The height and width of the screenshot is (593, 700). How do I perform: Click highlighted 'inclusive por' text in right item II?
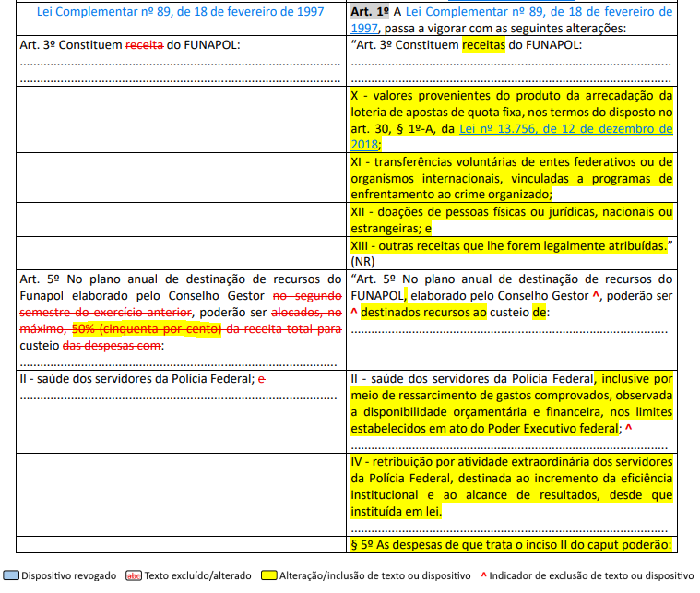(637, 379)
